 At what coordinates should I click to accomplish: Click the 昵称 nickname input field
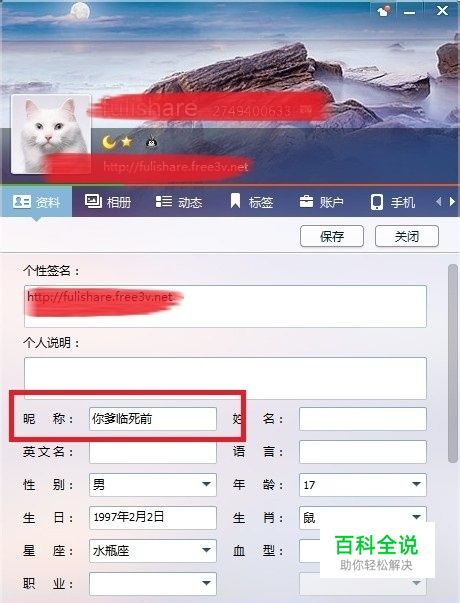point(153,419)
